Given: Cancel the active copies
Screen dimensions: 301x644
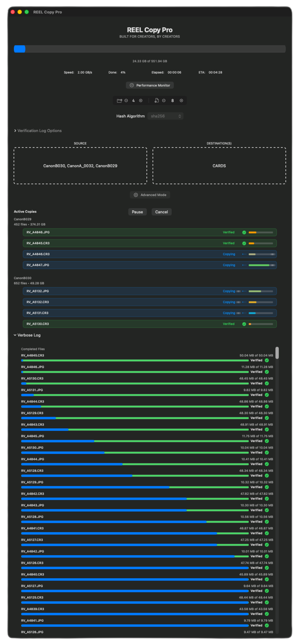Looking at the screenshot, I should tap(161, 212).
